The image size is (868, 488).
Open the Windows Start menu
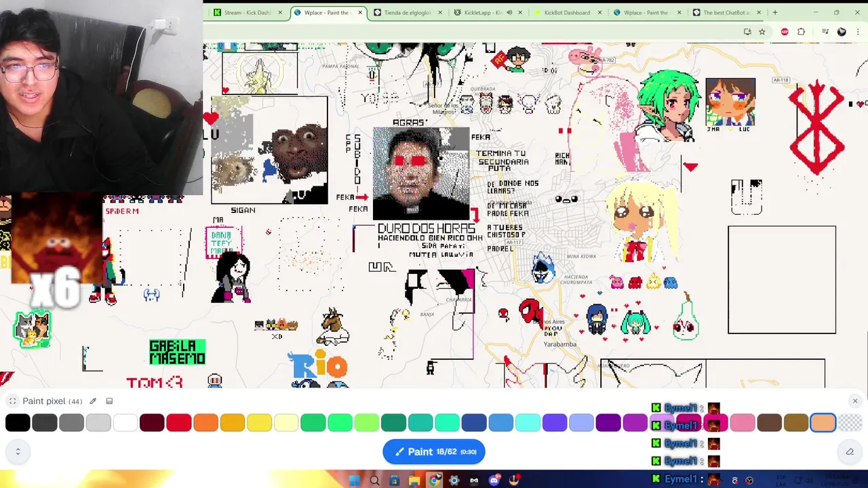click(355, 481)
